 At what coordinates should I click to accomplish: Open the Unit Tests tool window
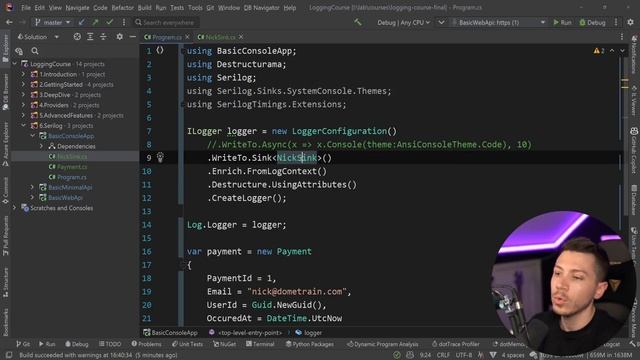coord(187,344)
